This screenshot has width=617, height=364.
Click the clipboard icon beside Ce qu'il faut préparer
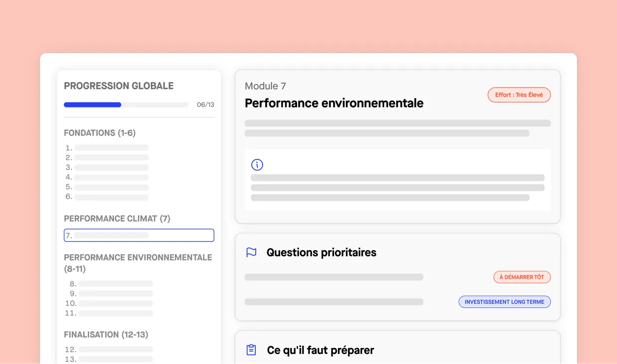[x=252, y=350]
